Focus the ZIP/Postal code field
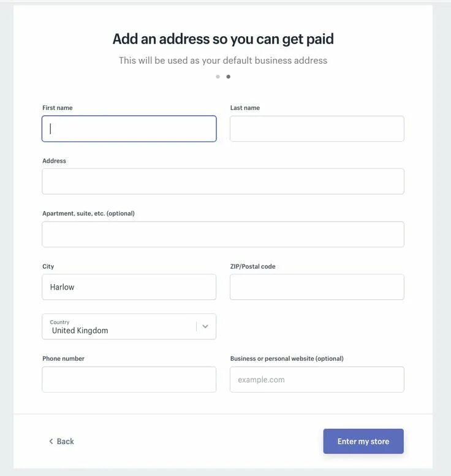Image resolution: width=451 pixels, height=476 pixels. point(317,287)
